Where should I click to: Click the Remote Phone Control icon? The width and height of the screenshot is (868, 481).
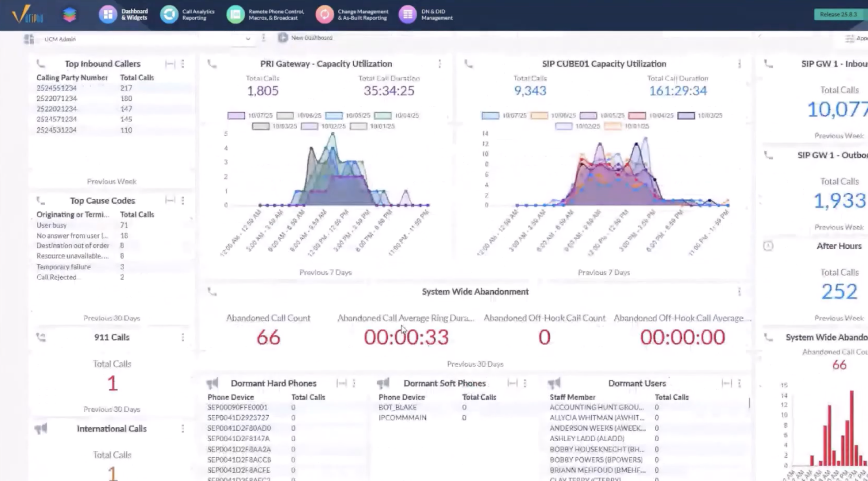click(235, 15)
